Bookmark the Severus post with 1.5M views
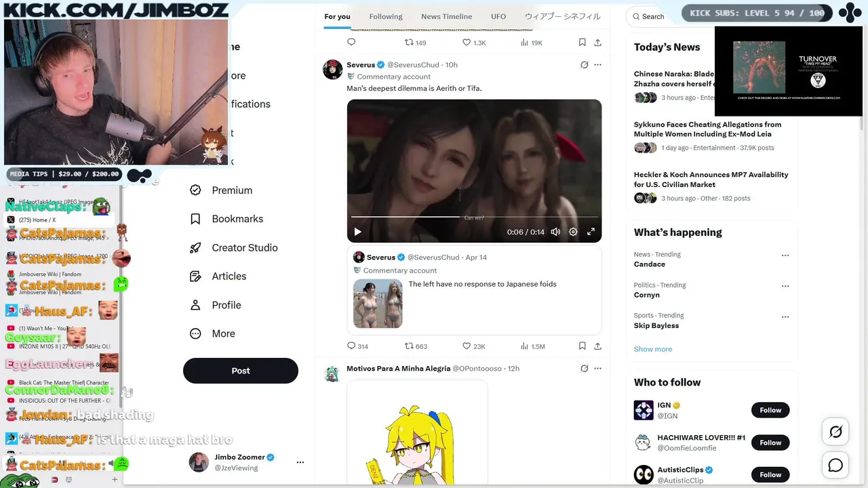 pyautogui.click(x=582, y=346)
